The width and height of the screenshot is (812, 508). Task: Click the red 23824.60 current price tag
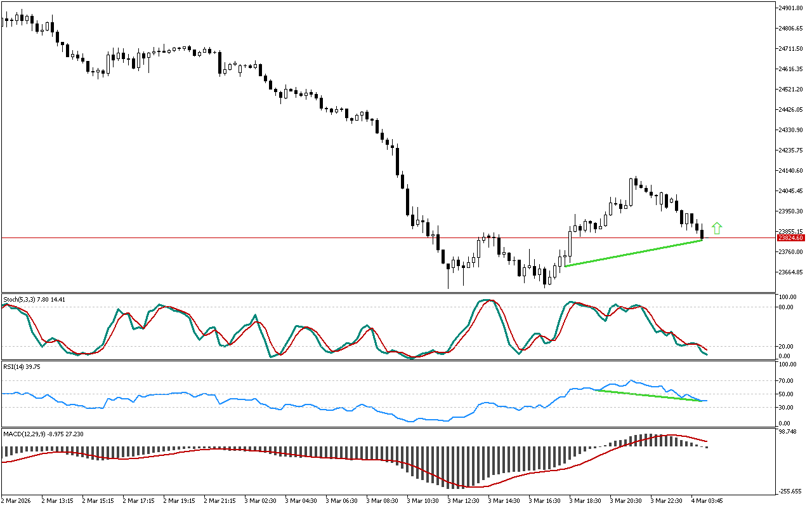point(790,238)
